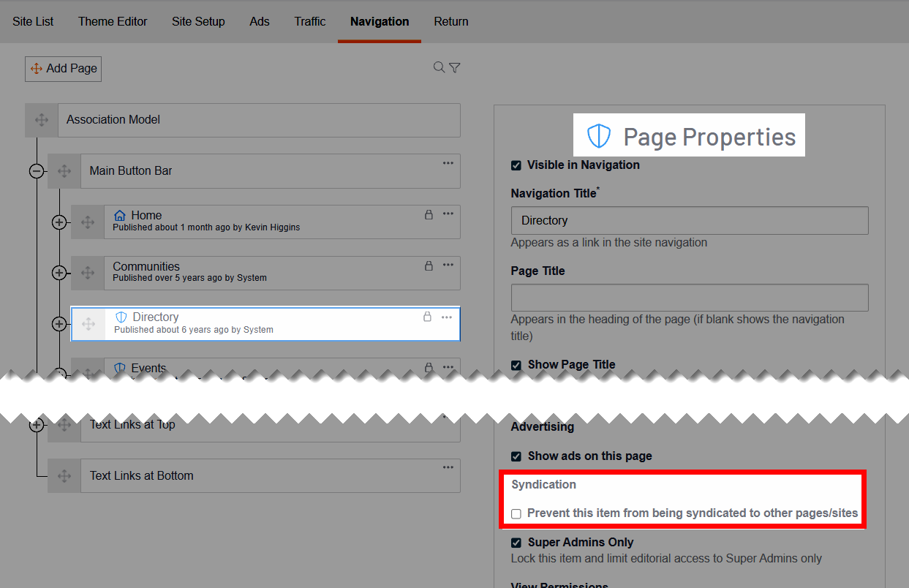Open the Theme Editor tab
Screen dimensions: 909x588
[x=113, y=21]
